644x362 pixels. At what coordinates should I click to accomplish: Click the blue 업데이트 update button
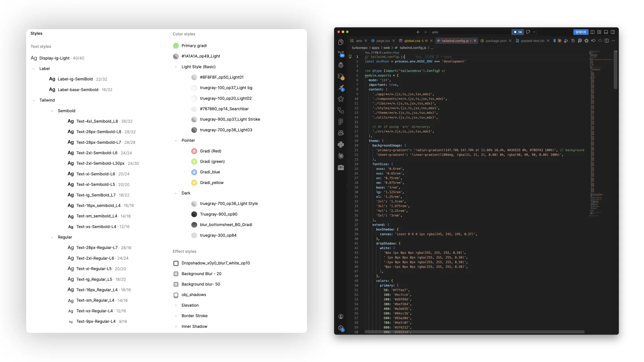[581, 32]
